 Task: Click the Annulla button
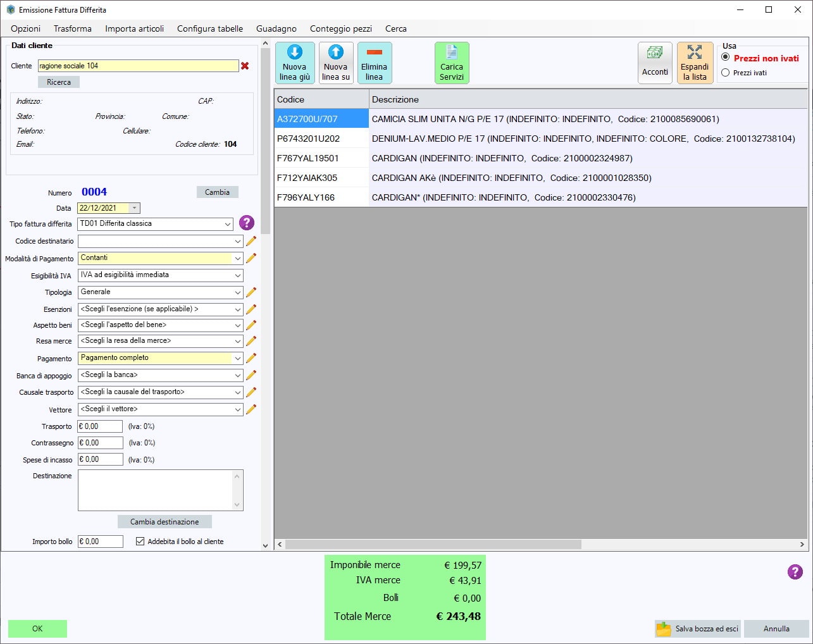[776, 629]
